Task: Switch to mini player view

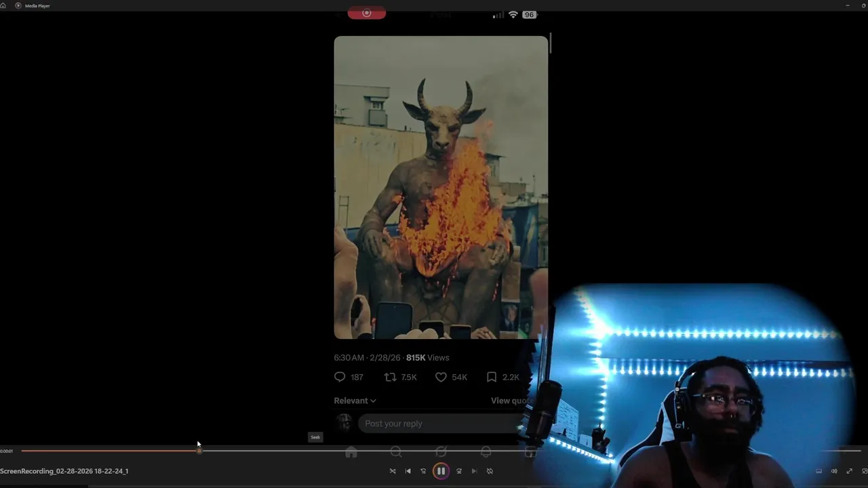Action: (865, 471)
